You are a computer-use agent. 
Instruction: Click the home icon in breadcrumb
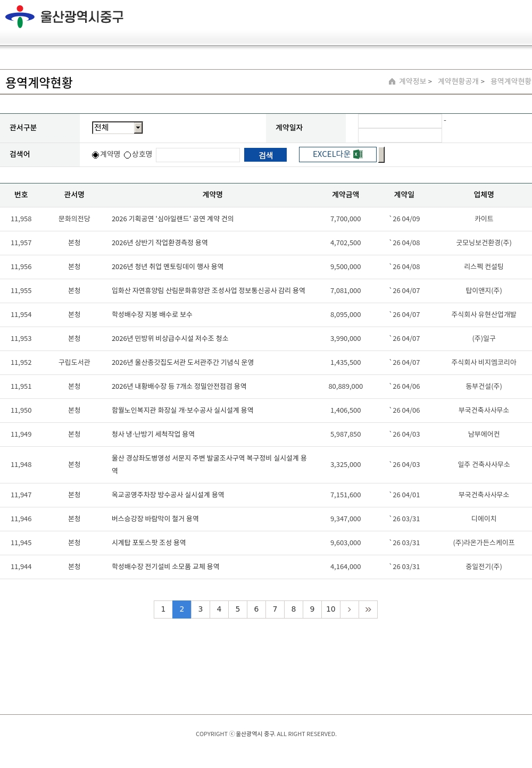(392, 81)
